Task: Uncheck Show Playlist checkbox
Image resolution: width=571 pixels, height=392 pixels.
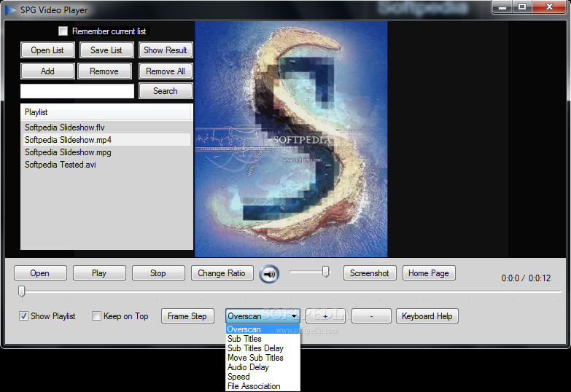Action: coord(23,316)
